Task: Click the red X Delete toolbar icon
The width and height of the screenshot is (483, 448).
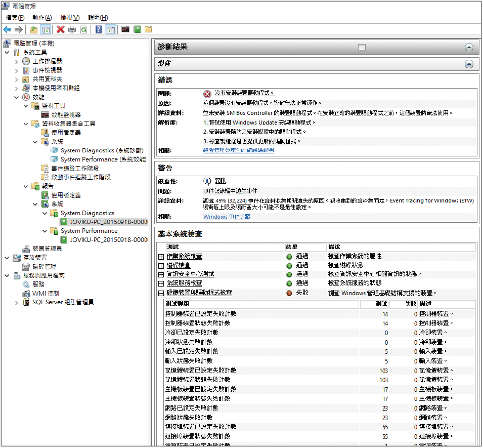Action: (x=60, y=29)
